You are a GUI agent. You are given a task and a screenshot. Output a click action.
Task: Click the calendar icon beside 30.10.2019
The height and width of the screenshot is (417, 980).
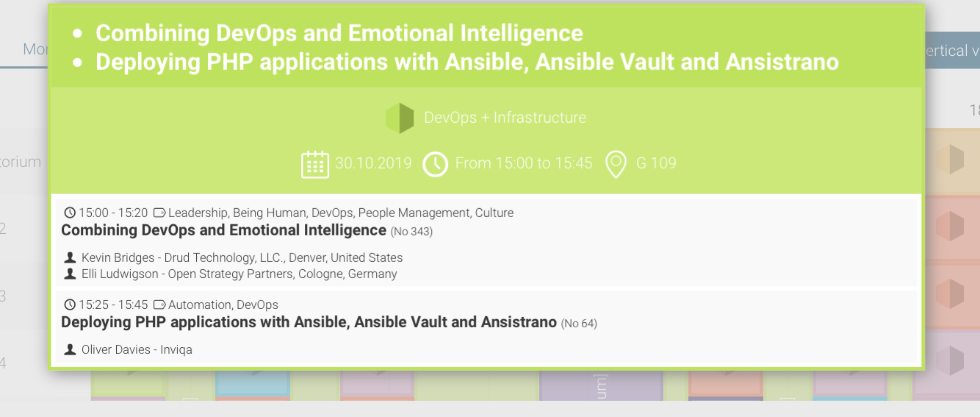point(315,164)
